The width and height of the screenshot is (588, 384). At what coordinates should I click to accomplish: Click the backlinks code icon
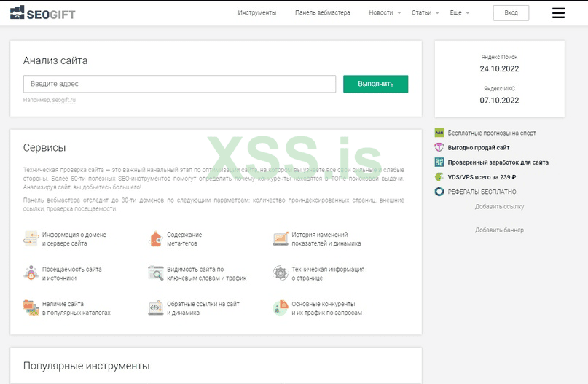(156, 308)
